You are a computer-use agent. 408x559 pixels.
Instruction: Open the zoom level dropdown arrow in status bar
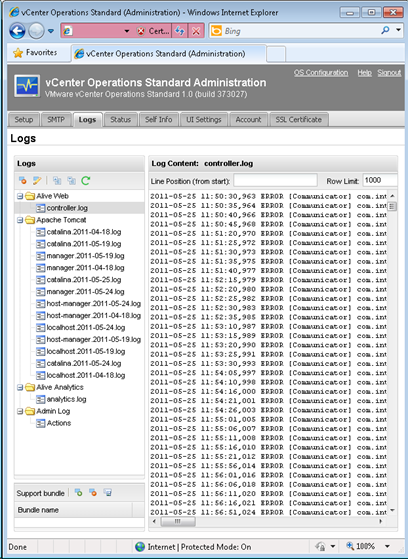(x=387, y=546)
